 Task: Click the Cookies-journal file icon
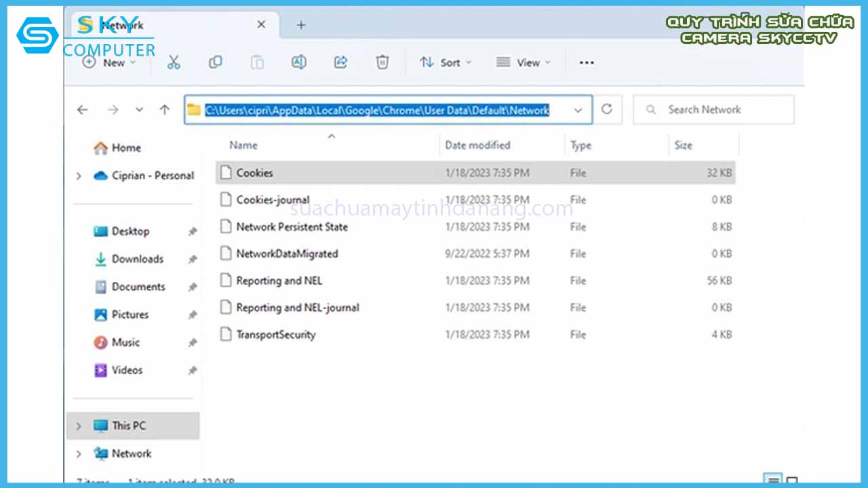click(x=226, y=200)
